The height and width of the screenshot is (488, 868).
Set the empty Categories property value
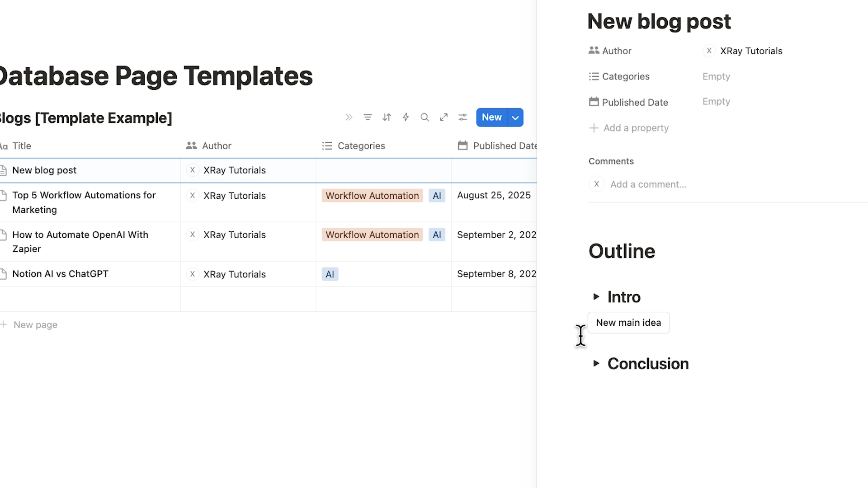click(716, 76)
